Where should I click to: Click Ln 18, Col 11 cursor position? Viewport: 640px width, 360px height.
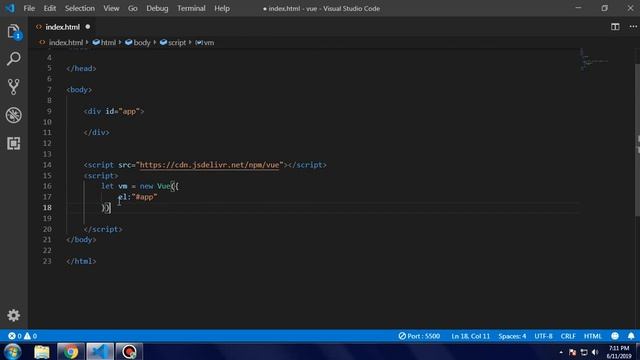coord(470,336)
